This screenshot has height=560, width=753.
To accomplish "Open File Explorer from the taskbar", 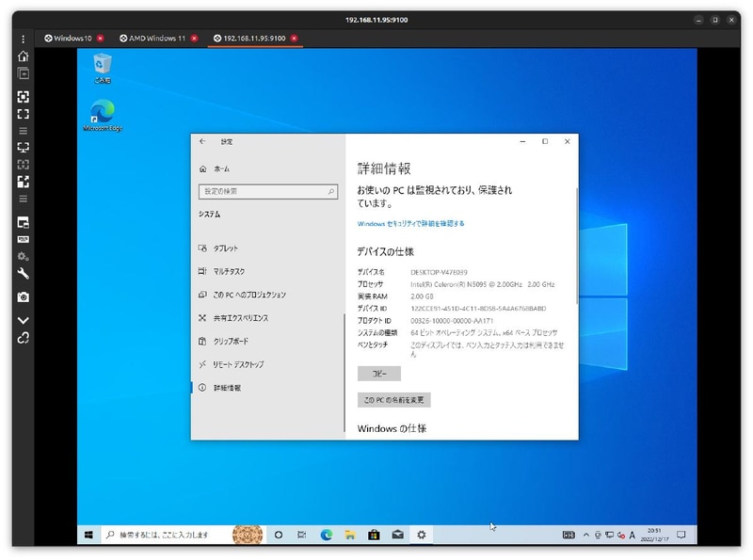I will coord(351,532).
